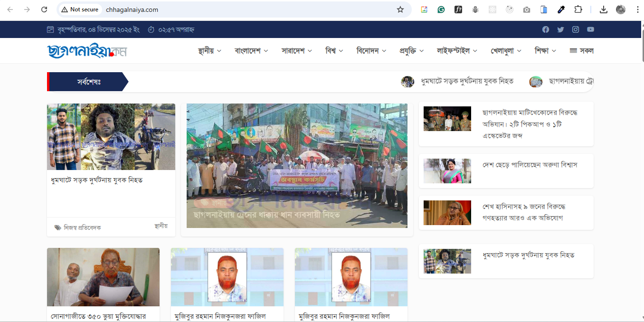The width and height of the screenshot is (644, 322).
Task: Select the বিশ্ব menu item
Action: coord(330,50)
